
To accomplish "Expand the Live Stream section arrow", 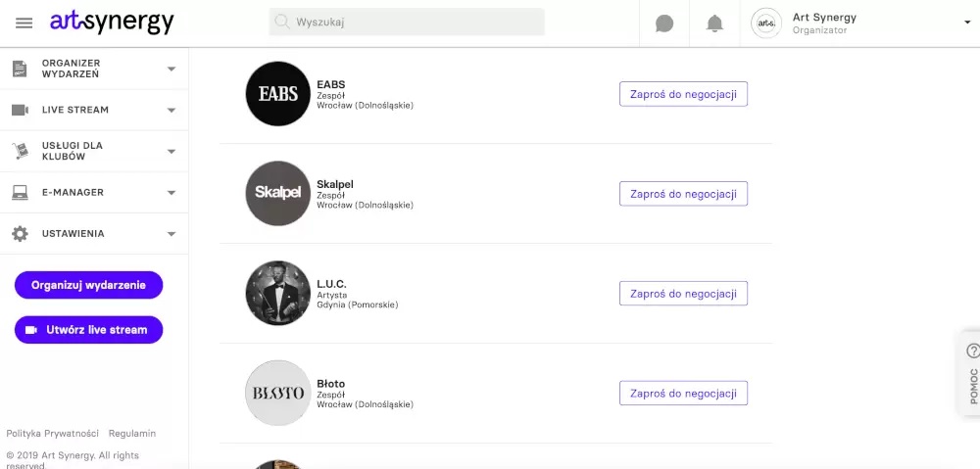I will click(x=171, y=110).
